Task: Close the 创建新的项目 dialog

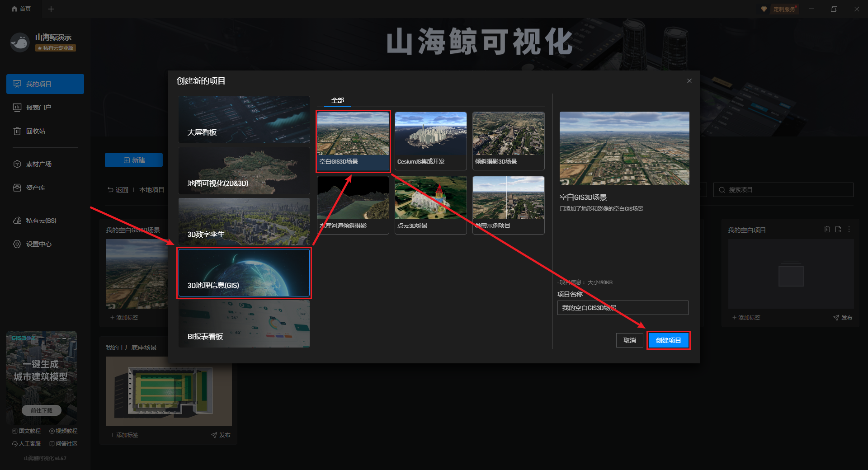Action: [x=689, y=81]
